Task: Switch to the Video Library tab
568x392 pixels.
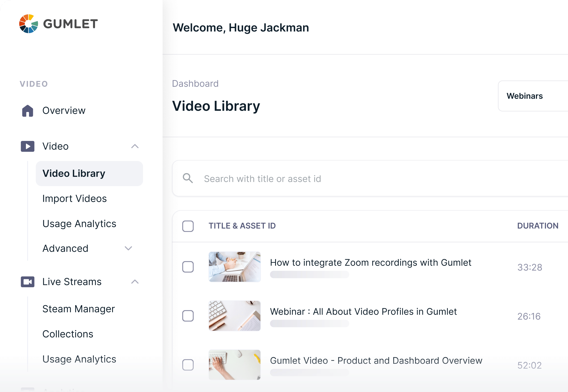Action: [x=73, y=173]
